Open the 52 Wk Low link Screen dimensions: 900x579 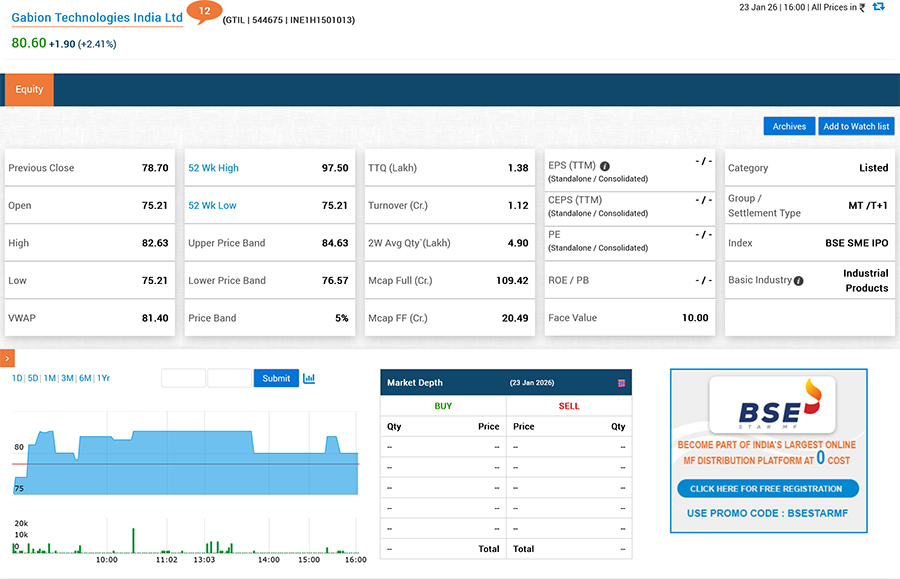pos(212,206)
